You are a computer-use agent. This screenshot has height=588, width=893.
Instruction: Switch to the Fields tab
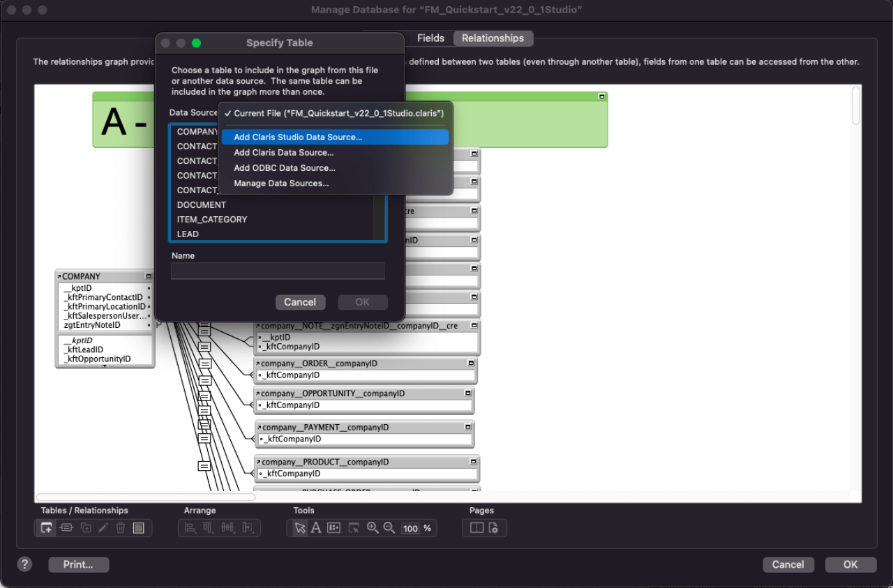pos(430,38)
